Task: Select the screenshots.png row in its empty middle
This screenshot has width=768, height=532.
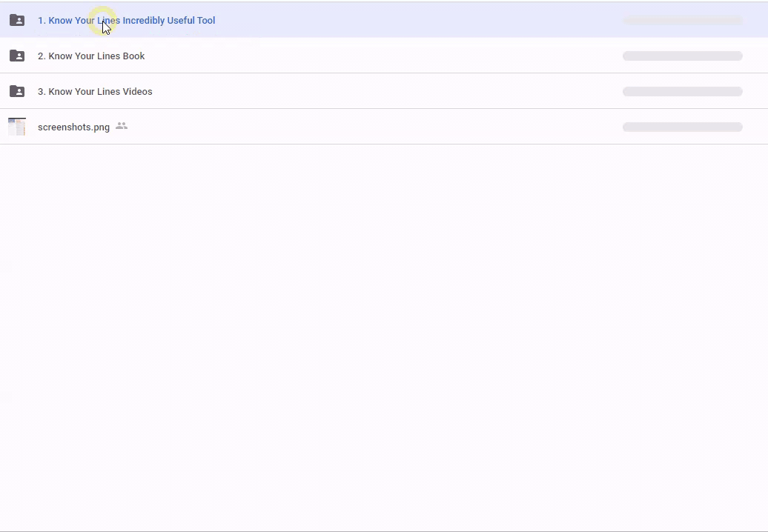Action: (385, 127)
